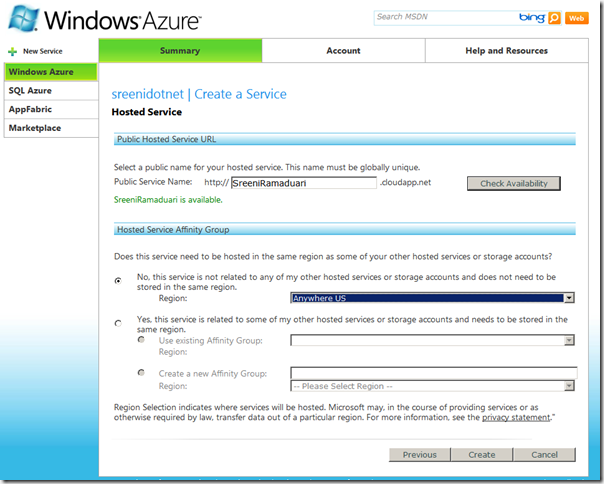This screenshot has width=604, height=484.
Task: Click the sreenidotnet project link
Action: pyautogui.click(x=148, y=94)
